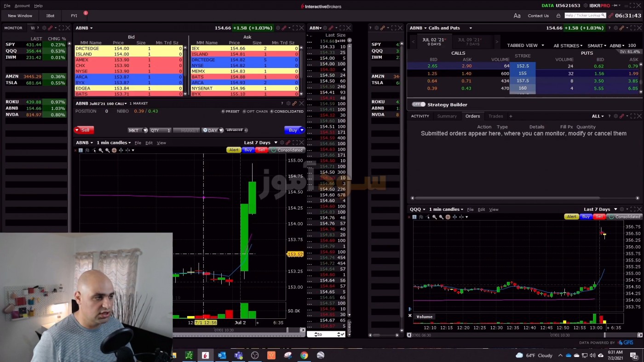Switch to the Summary tab in Activity panel
This screenshot has width=644, height=362.
point(447,116)
